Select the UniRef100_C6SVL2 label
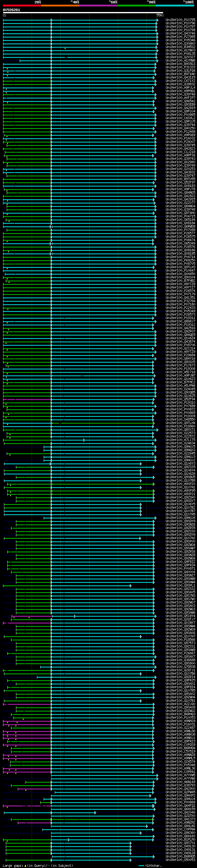The height and width of the screenshot is (868, 197). (180, 118)
